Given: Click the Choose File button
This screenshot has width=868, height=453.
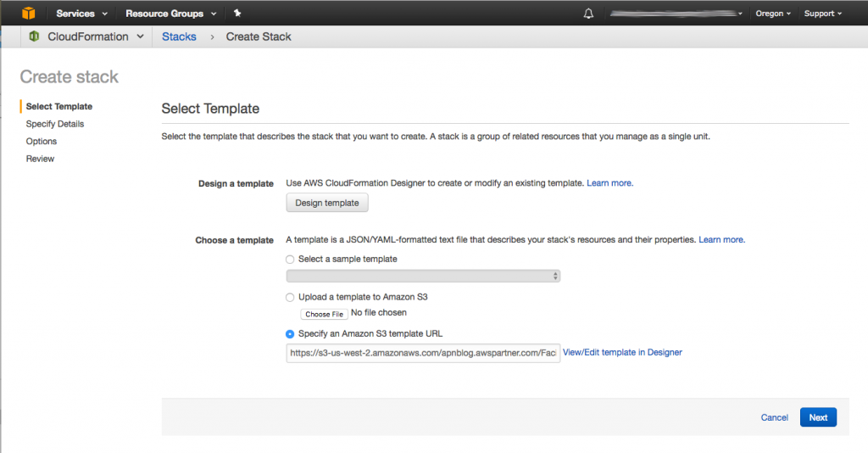Looking at the screenshot, I should coord(325,314).
